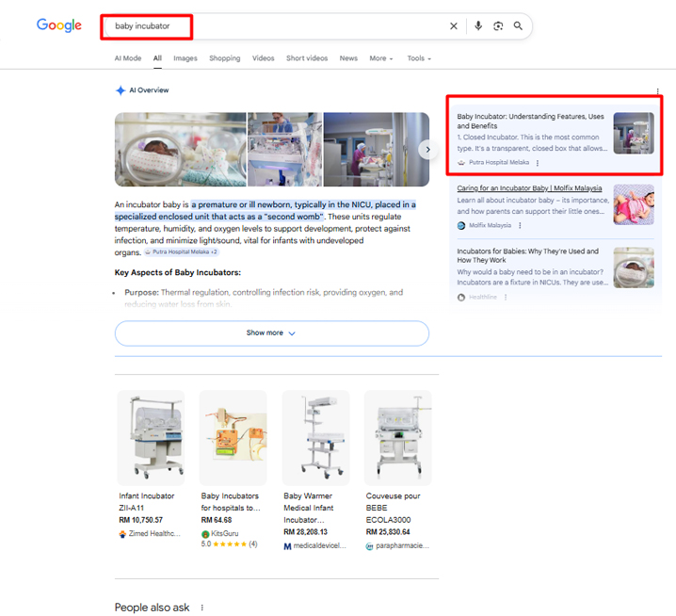Screen dimensions: 676x616
Task: Switch to Short videos tab
Action: (307, 58)
